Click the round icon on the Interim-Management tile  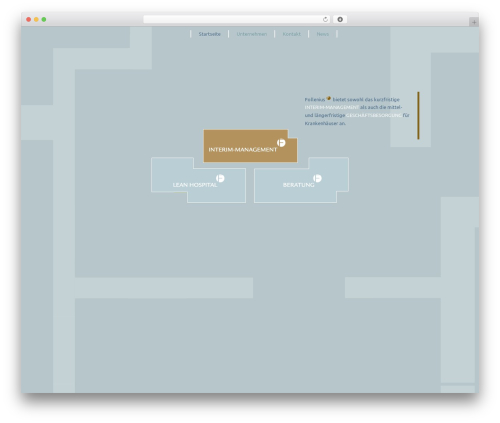pos(281,143)
